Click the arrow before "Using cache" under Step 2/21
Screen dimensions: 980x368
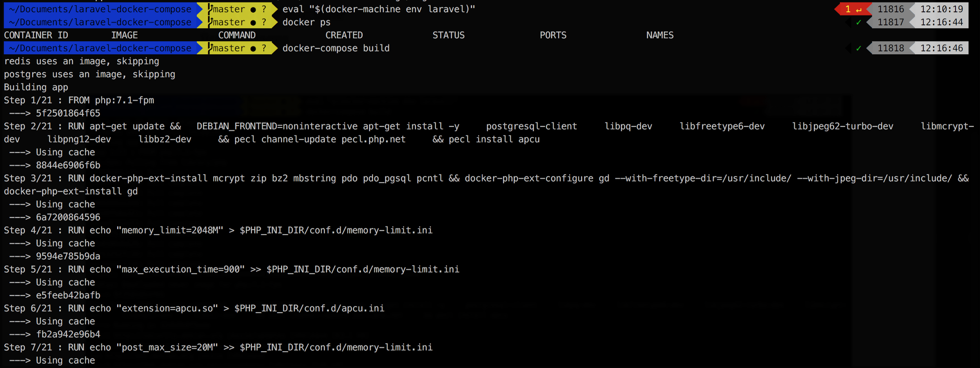[20, 152]
